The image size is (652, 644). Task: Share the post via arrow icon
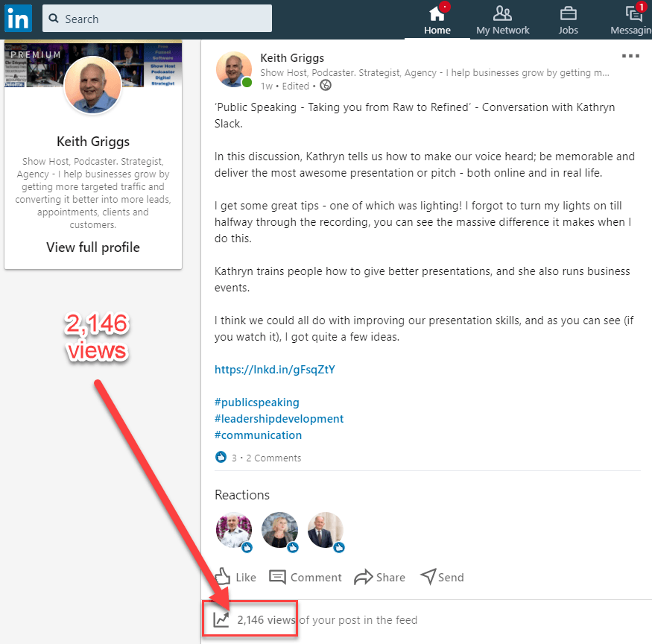coord(363,577)
